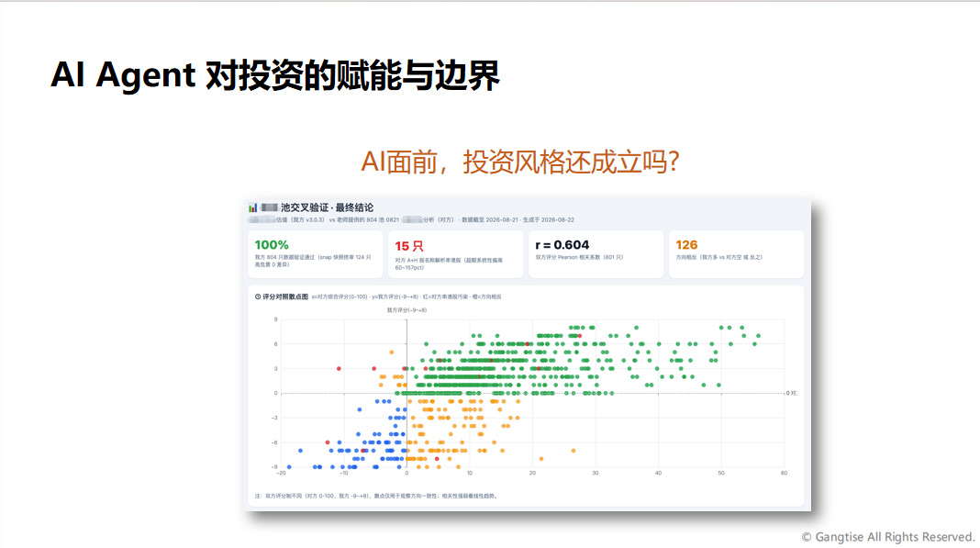Screen dimensions: 980x548
Task: Click the subtitle line with 数据截至 2026-08-21
Action: coord(411,219)
